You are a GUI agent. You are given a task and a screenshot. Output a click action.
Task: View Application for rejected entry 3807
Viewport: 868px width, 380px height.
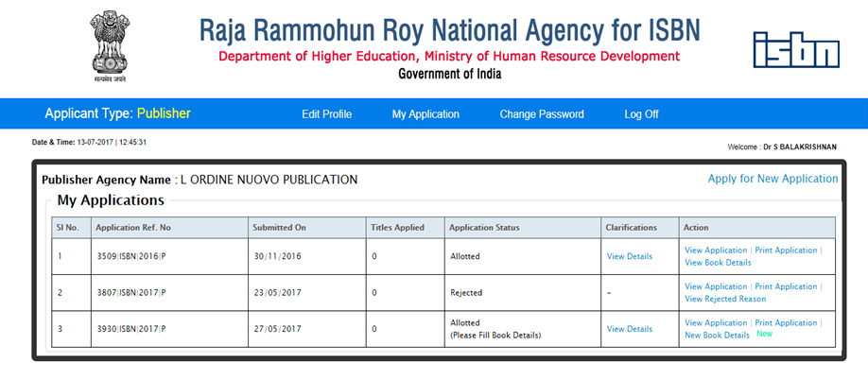(716, 286)
